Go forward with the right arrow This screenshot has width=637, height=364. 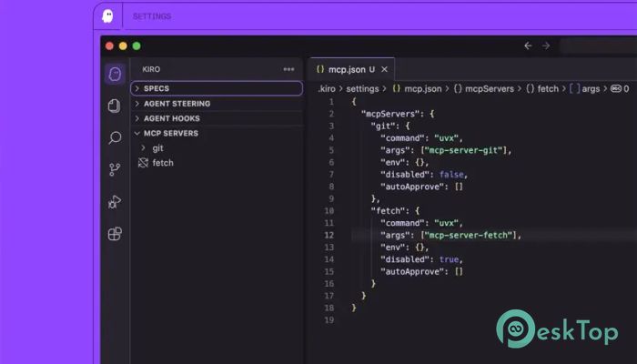(546, 45)
